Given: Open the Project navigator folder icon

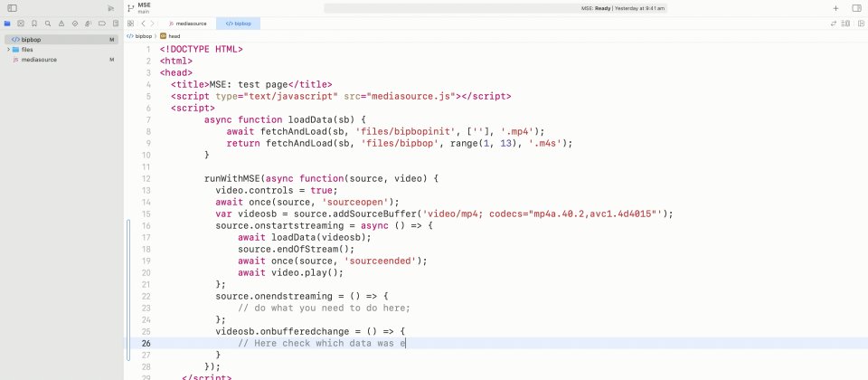Looking at the screenshot, I should point(7,24).
